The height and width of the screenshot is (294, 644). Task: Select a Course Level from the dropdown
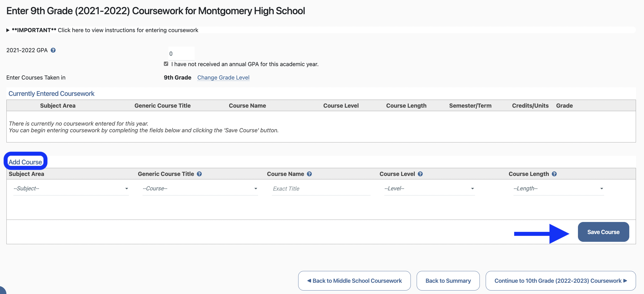[427, 188]
